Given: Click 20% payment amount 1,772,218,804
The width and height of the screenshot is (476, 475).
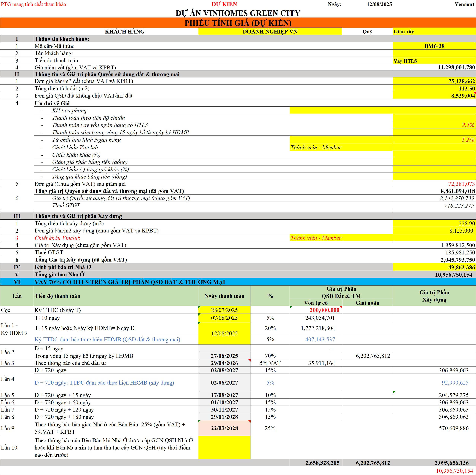Looking at the screenshot, I should (318, 328).
